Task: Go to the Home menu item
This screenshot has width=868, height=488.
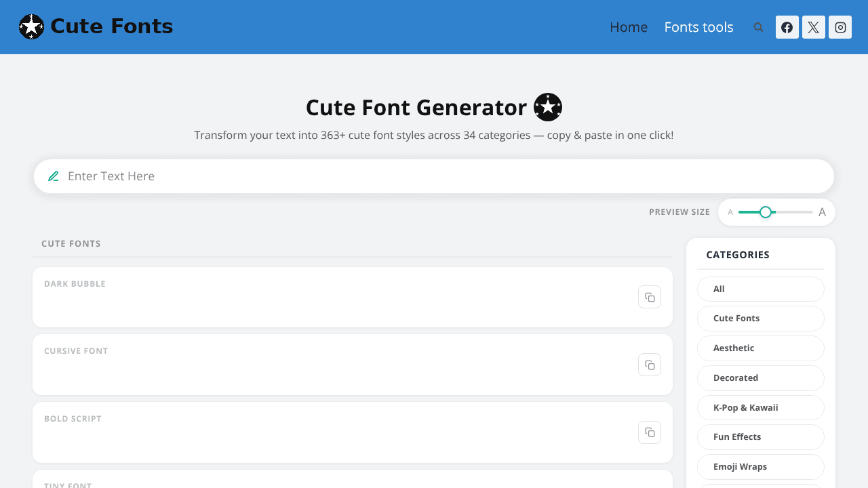Action: pyautogui.click(x=629, y=27)
